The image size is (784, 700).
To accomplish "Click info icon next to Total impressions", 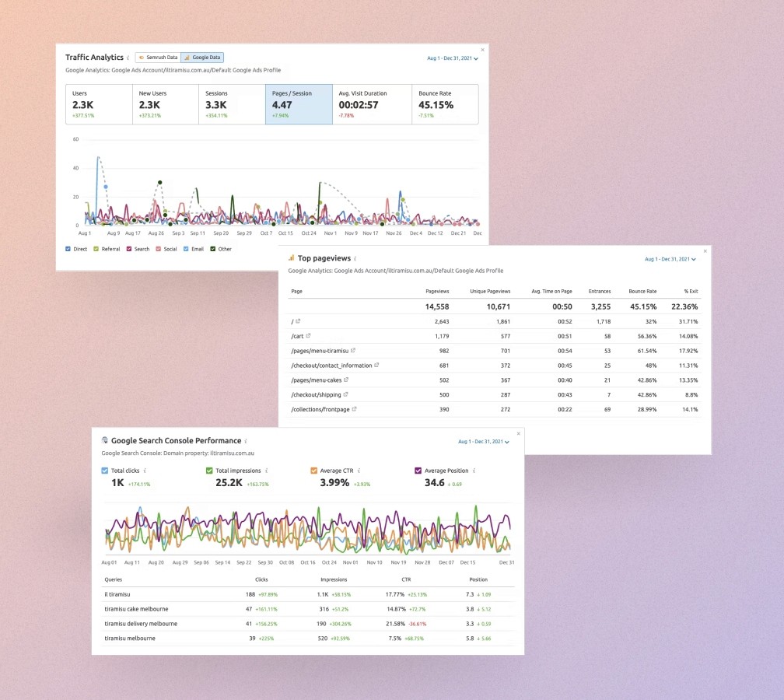I will click(x=266, y=471).
